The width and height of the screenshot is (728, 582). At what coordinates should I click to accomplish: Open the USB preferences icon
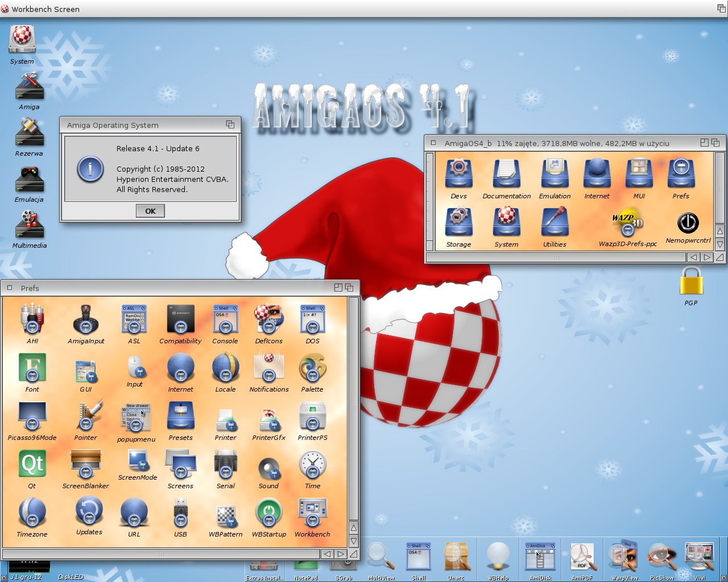tap(181, 513)
